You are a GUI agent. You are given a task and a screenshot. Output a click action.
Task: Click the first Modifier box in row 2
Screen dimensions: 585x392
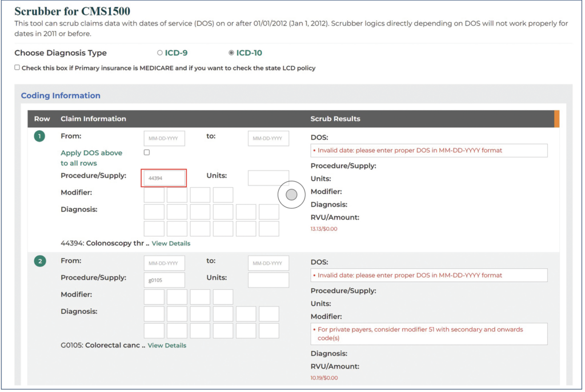[x=153, y=297]
